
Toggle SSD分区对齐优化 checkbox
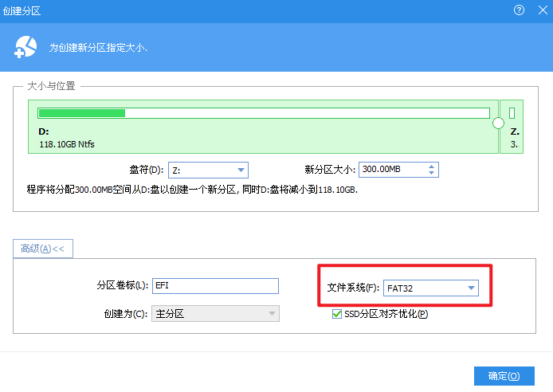point(337,314)
